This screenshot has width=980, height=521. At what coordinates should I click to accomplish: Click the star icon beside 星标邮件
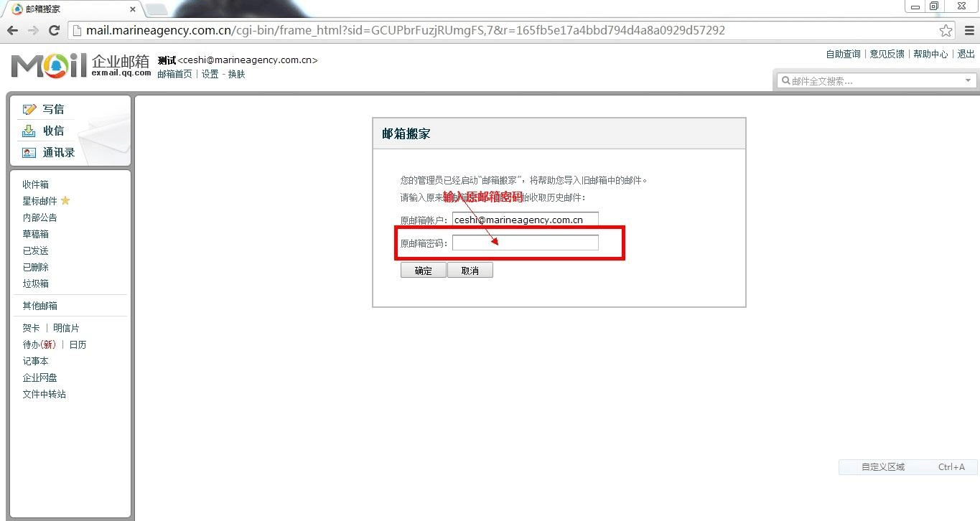point(65,201)
